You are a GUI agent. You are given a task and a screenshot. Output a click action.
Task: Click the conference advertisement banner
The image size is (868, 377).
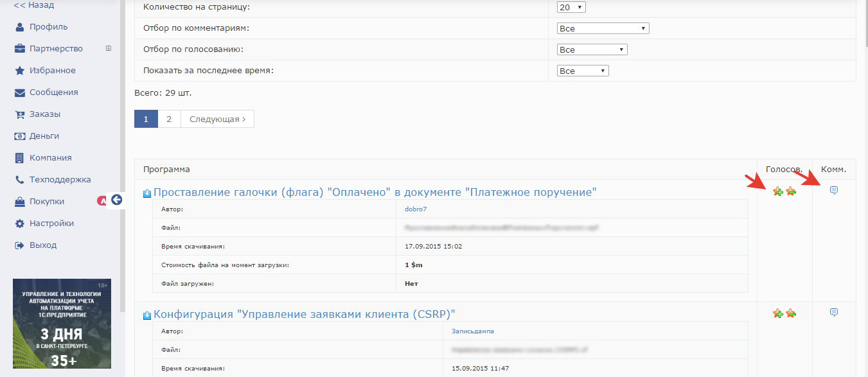click(62, 324)
